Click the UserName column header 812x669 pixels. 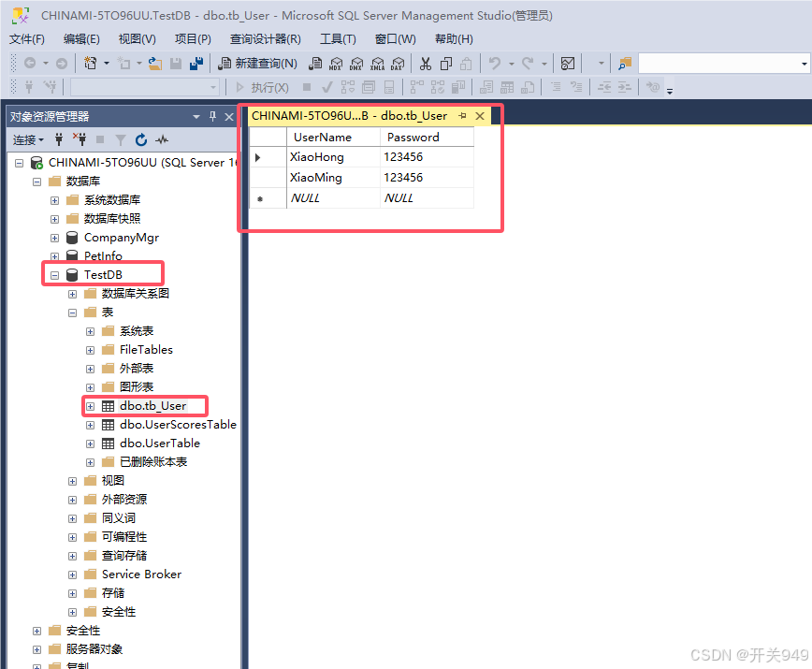[x=333, y=138]
